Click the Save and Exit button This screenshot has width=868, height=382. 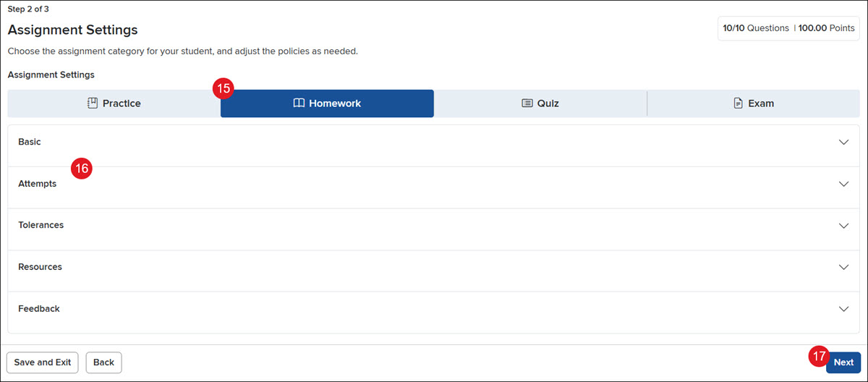[x=43, y=362]
